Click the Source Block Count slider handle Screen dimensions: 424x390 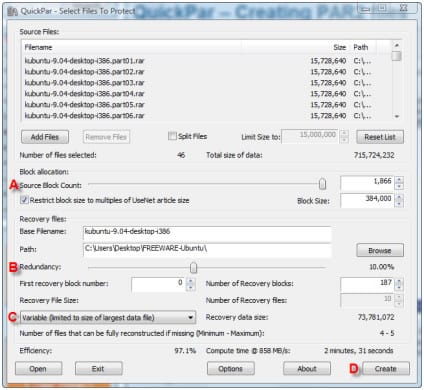click(322, 184)
